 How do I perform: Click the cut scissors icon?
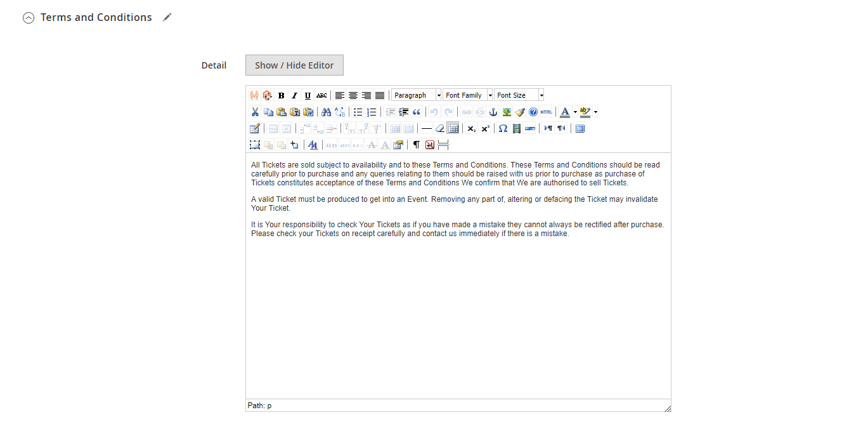click(x=255, y=112)
